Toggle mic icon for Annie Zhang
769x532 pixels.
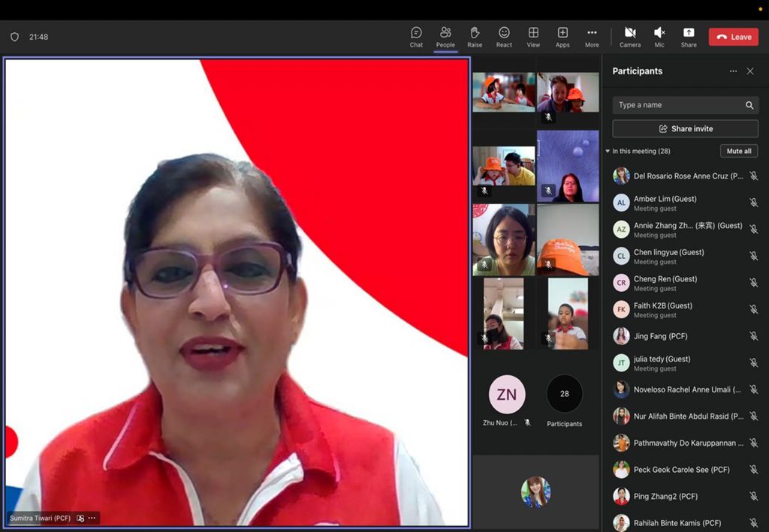pos(754,230)
